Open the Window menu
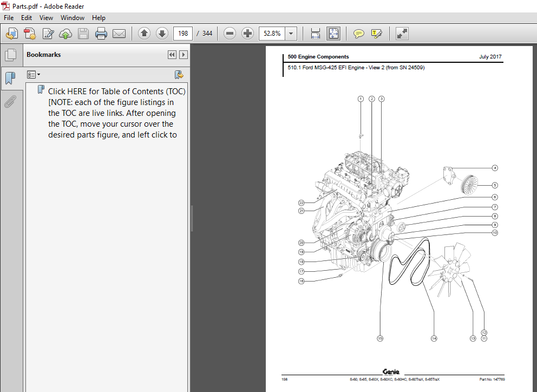Viewport: 537px width, 392px height. coord(72,18)
